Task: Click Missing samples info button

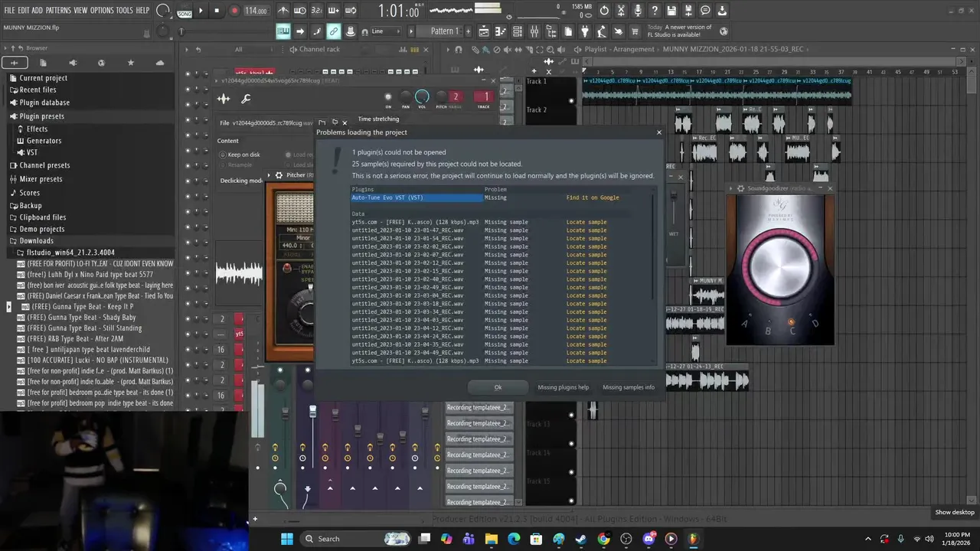Action: coord(629,387)
